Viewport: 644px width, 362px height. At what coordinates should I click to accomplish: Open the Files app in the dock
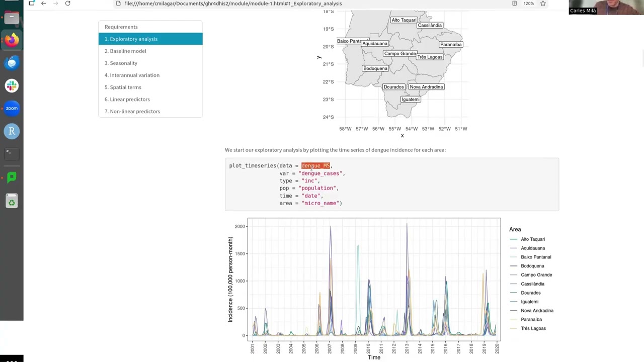coord(12,18)
